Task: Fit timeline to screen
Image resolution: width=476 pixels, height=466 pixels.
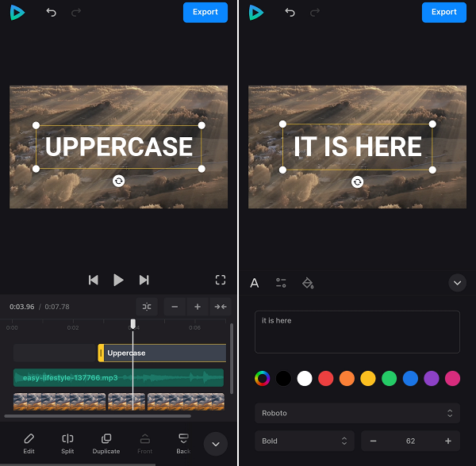Action: [221, 307]
